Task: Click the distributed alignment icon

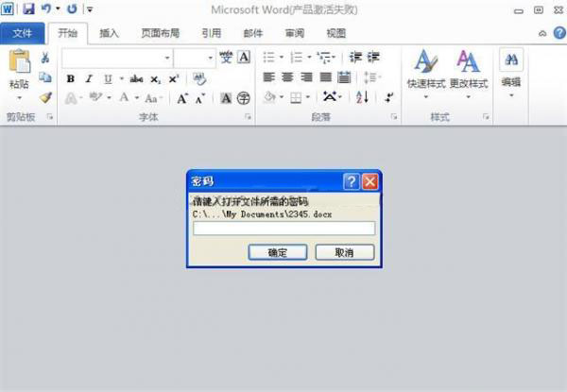Action: (344, 77)
